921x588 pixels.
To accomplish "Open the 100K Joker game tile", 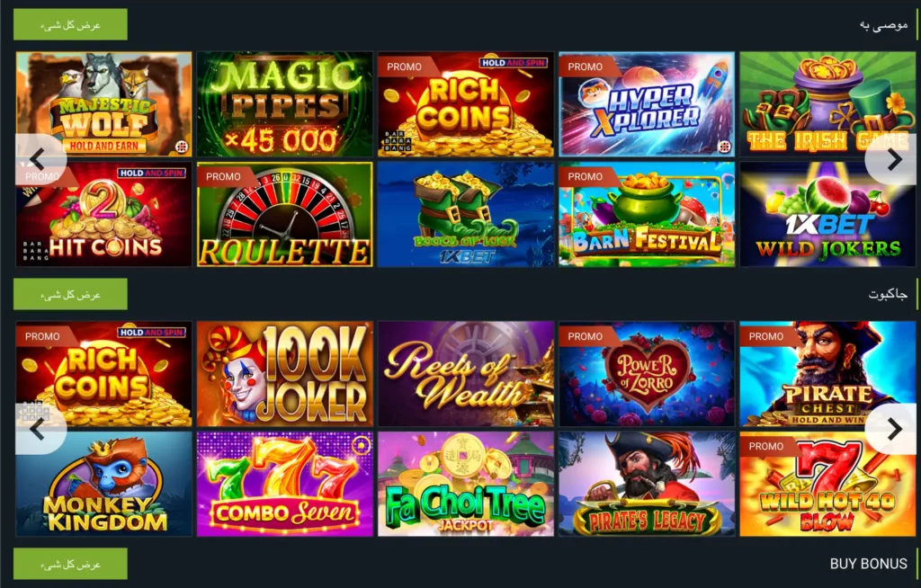I will tap(285, 374).
